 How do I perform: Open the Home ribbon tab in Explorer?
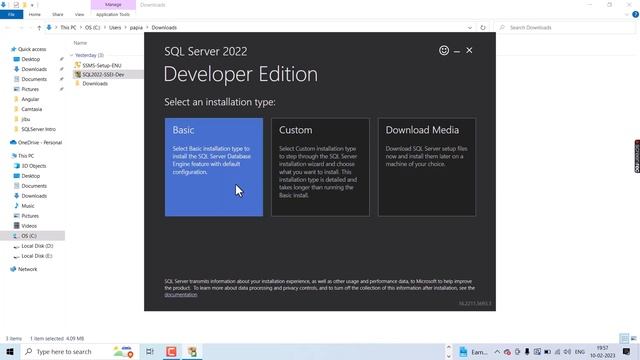coord(35,14)
